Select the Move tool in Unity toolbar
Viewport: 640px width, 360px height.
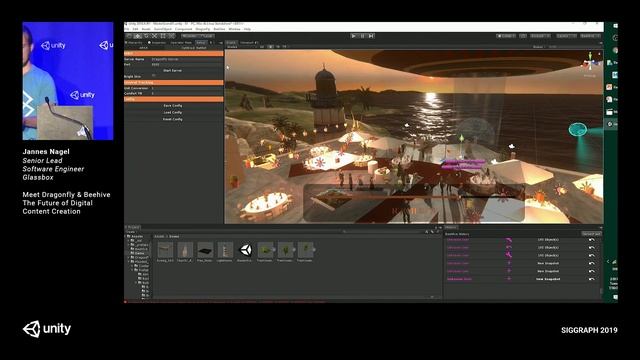pos(138,36)
